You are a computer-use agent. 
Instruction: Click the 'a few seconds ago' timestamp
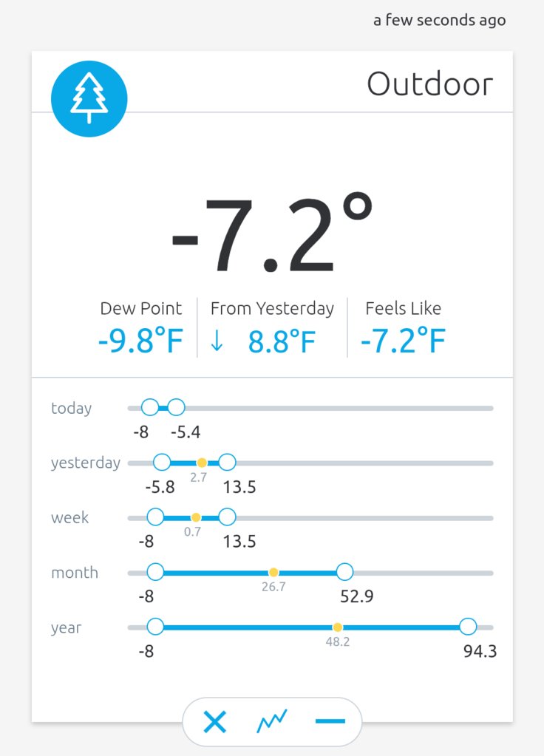click(439, 20)
